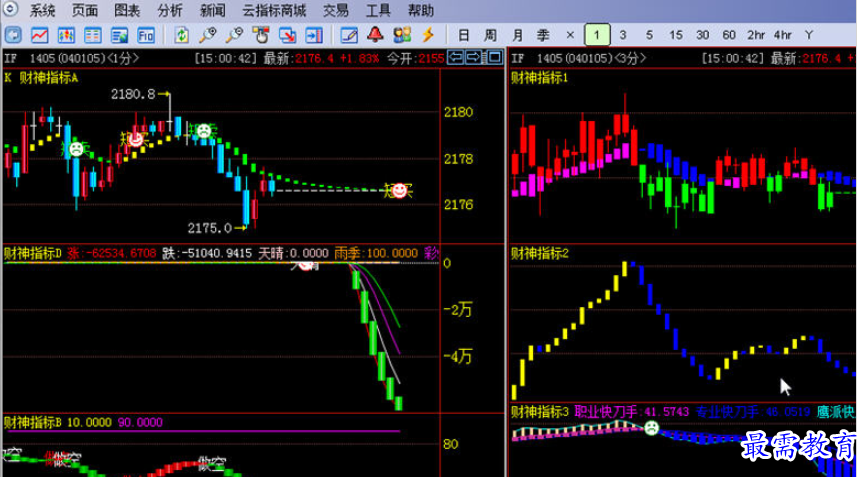865x477 pixels.
Task: Open the 工具 menu
Action: tap(378, 10)
